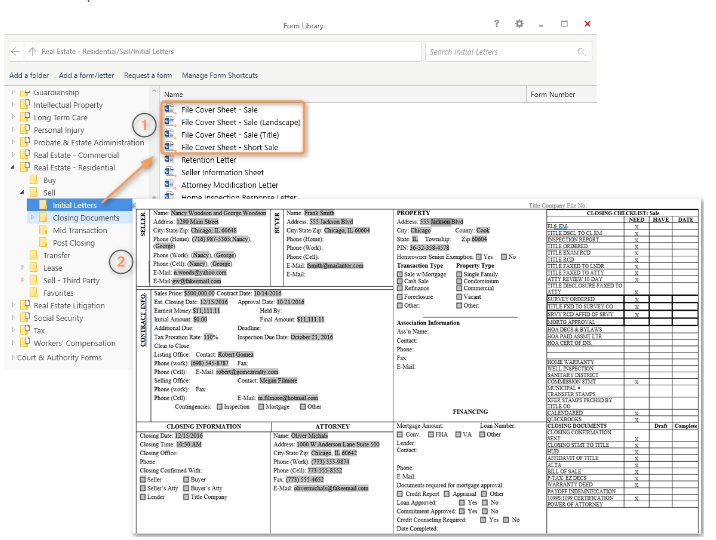This screenshot has height=540, width=716.
Task: Click Post Closing folder icon
Action: pos(43,242)
